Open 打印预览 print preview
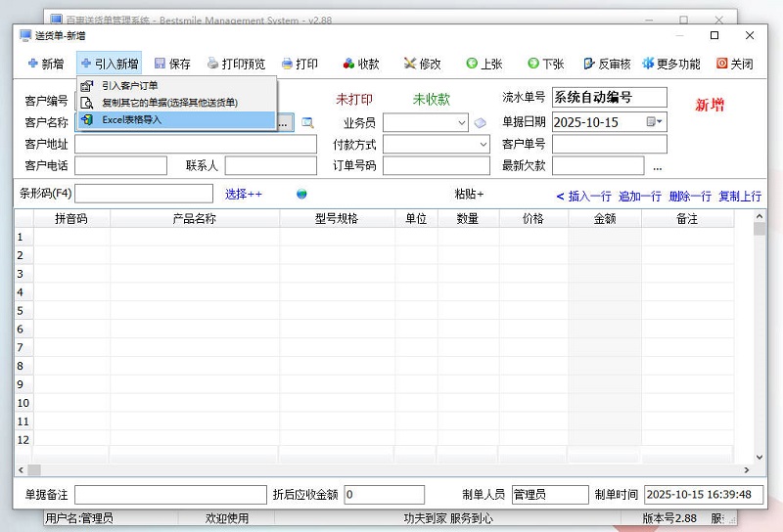 point(236,64)
